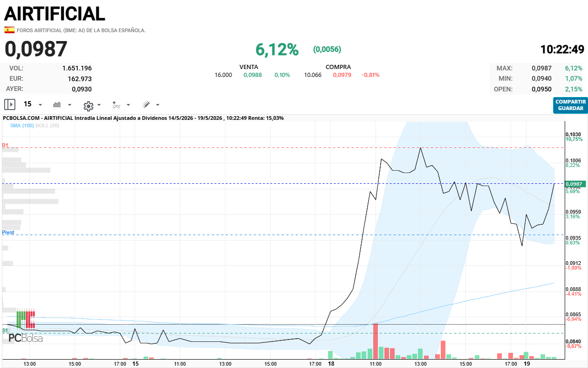Click the AYER value 0,0930
Viewport: 588px width, 368px height.
coord(82,89)
